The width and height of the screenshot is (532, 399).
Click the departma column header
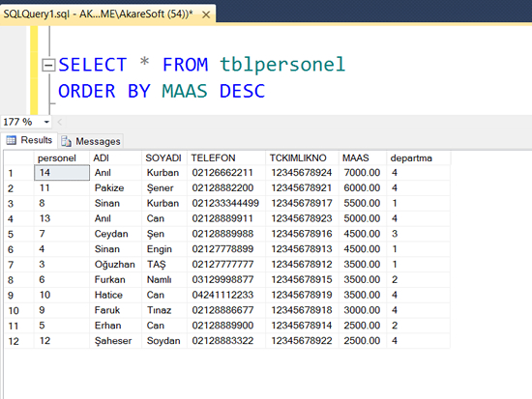pos(418,158)
